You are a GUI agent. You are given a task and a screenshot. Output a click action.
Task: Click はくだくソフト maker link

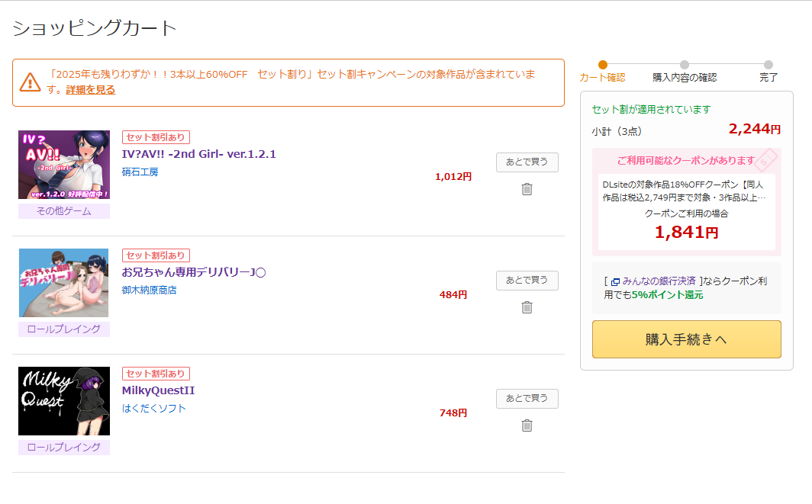coord(154,409)
